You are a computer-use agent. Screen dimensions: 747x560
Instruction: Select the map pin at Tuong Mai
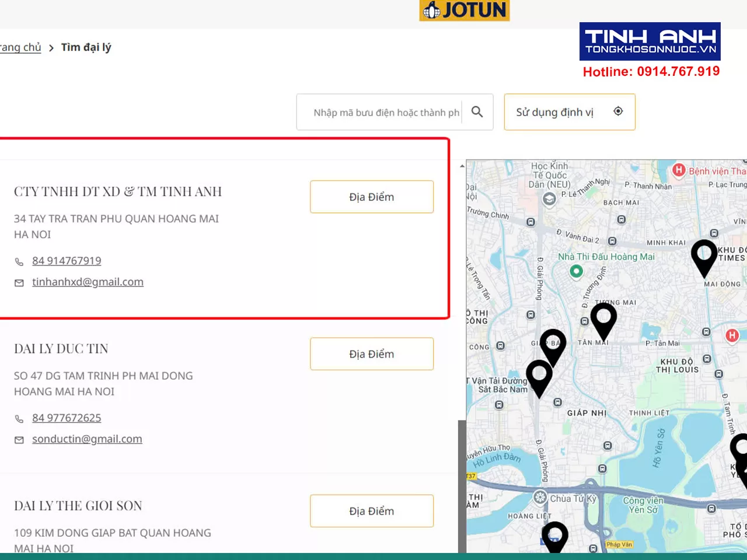603,321
